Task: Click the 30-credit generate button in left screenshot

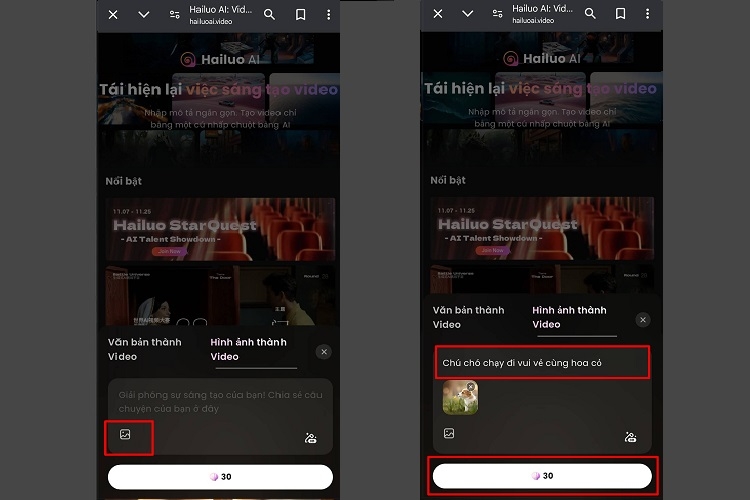Action: tap(220, 477)
